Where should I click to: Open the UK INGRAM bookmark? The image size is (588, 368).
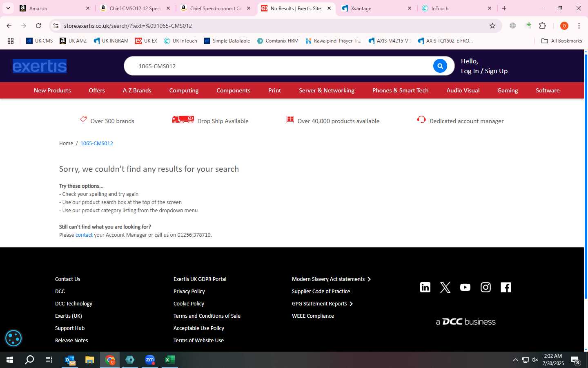(111, 41)
